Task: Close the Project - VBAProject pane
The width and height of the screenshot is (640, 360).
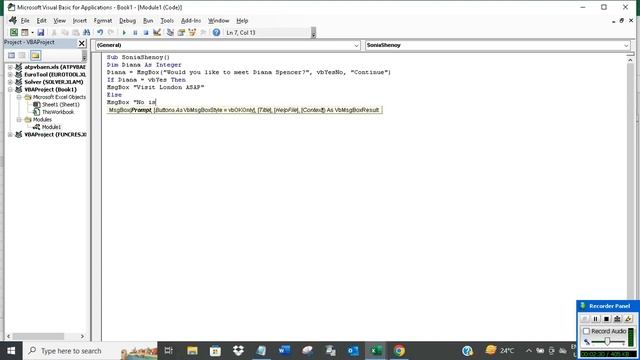Action: [82, 43]
